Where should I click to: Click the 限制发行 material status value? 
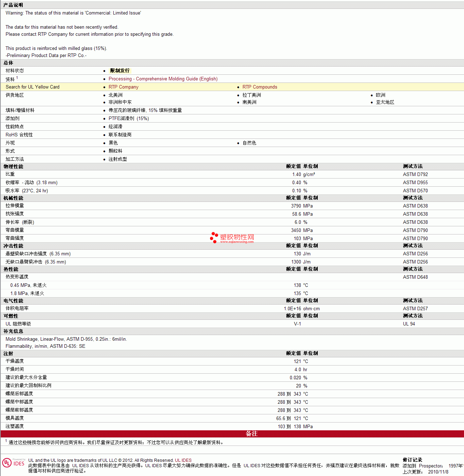[x=120, y=71]
